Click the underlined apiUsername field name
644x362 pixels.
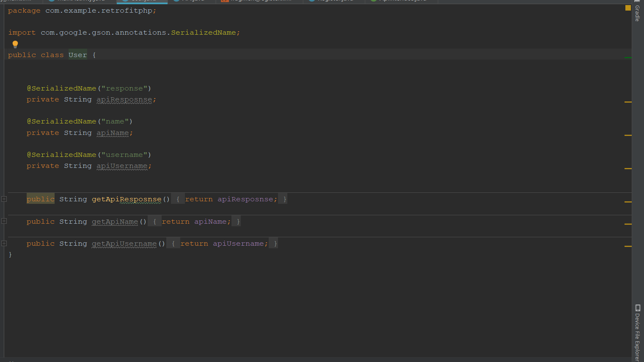pos(122,165)
